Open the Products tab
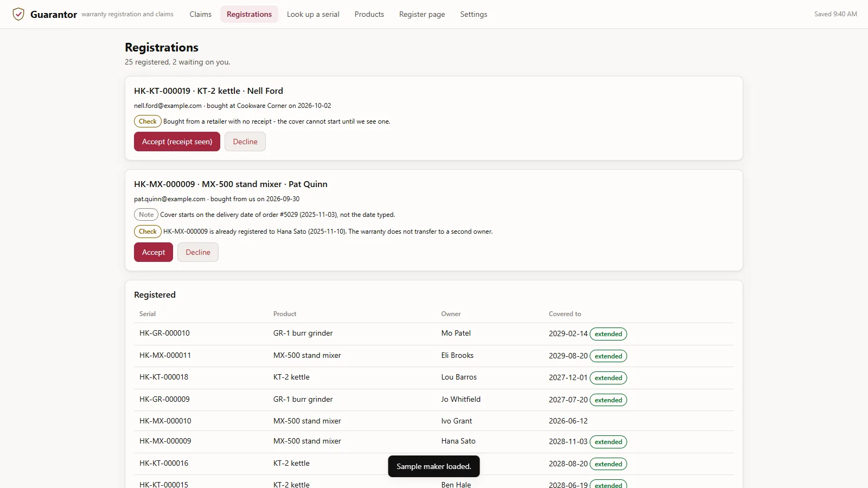Viewport: 868px width, 488px height. (x=369, y=14)
